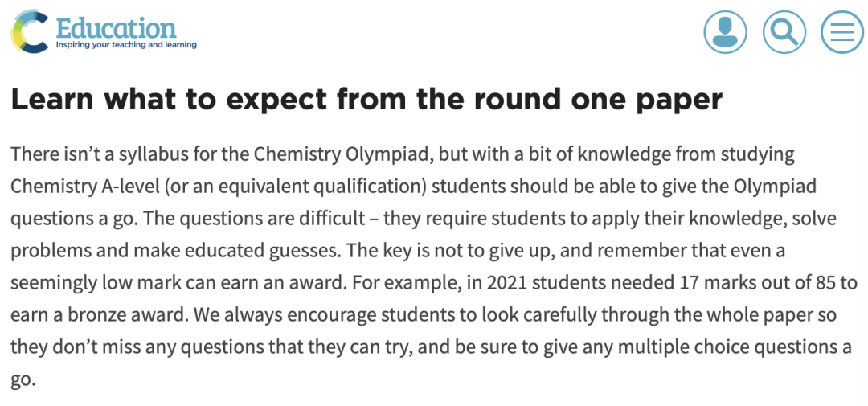Click the Education logo wordmark
The height and width of the screenshot is (406, 868).
(x=116, y=27)
